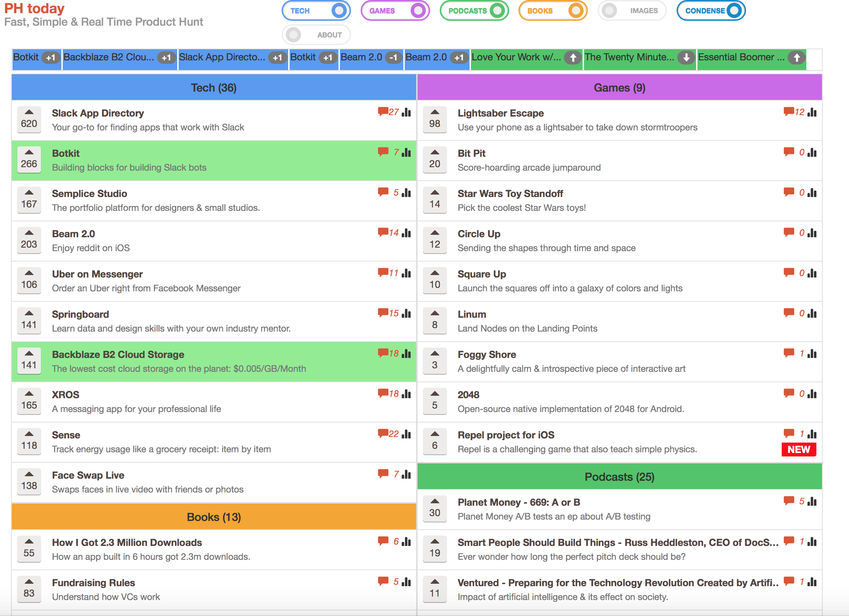Open comments for Foggy Shore
The width and height of the screenshot is (849, 616).
[x=794, y=353]
